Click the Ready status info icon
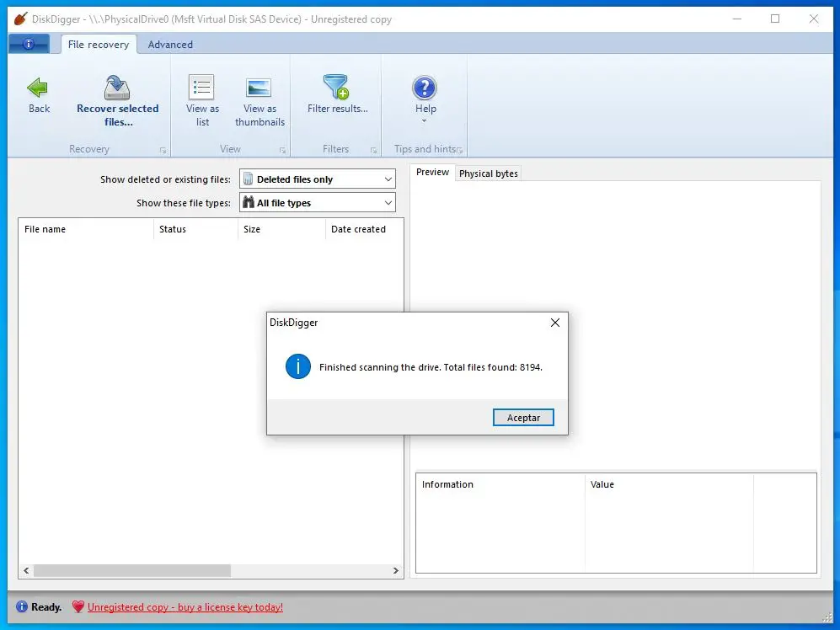The width and height of the screenshot is (840, 630). click(x=21, y=606)
